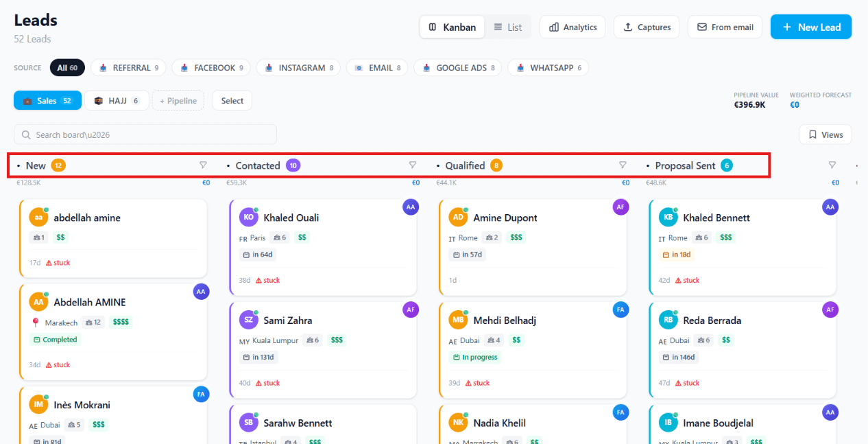Click the 52 Leads subtitle
Viewport: 868px width, 444px height.
click(32, 39)
